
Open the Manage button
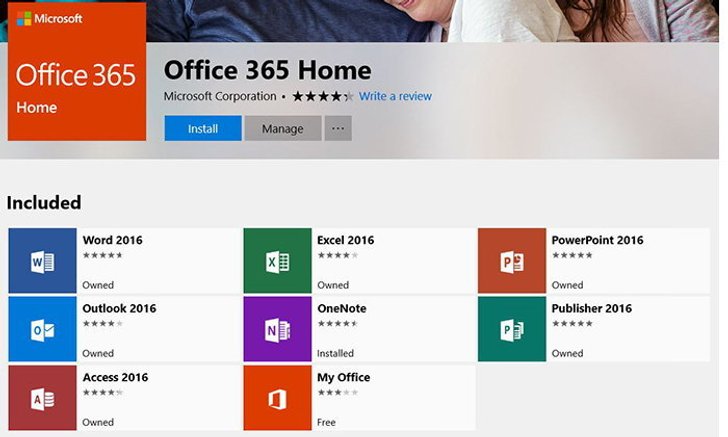coord(283,128)
